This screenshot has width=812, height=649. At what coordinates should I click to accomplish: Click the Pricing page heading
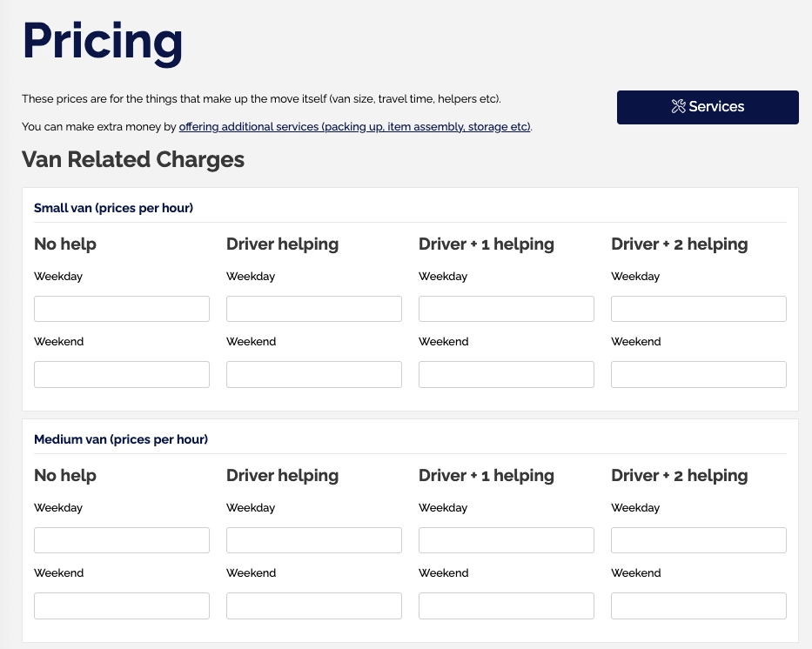tap(103, 43)
